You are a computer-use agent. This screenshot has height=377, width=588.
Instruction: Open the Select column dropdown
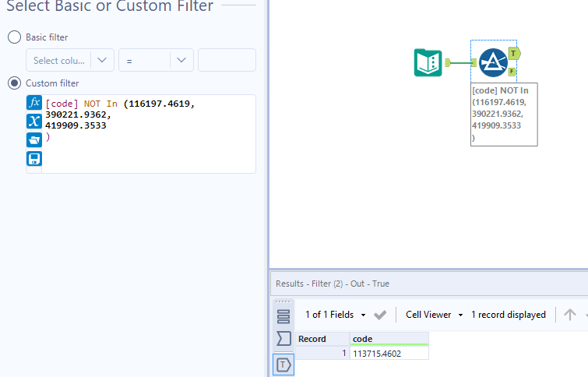[70, 60]
